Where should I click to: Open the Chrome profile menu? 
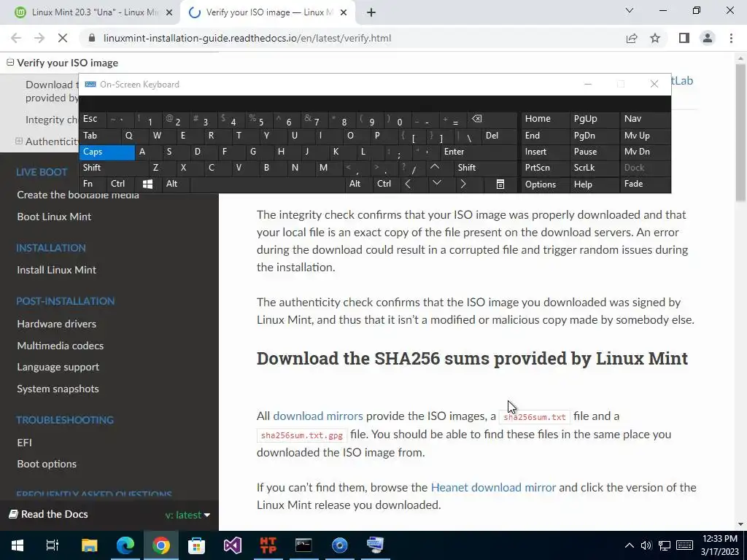coord(708,38)
